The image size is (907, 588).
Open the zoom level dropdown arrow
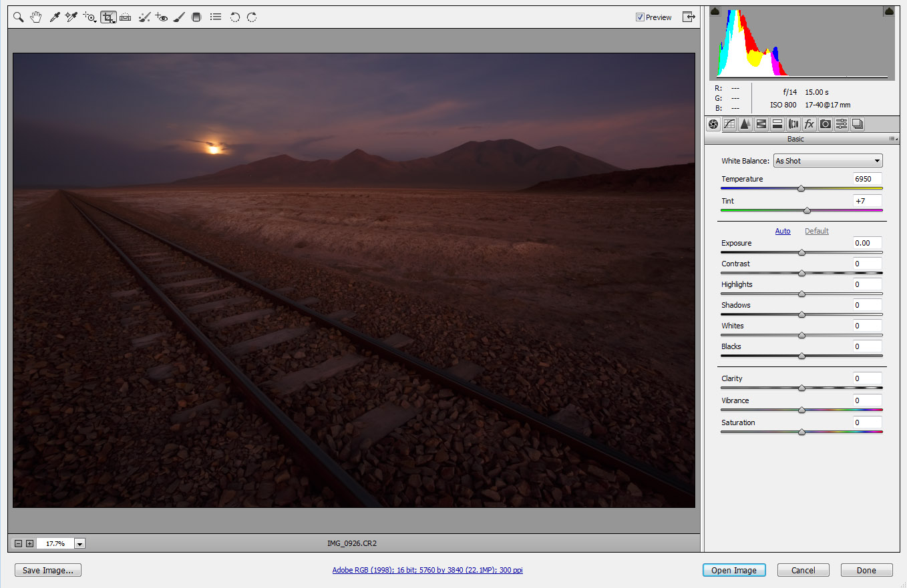point(80,544)
